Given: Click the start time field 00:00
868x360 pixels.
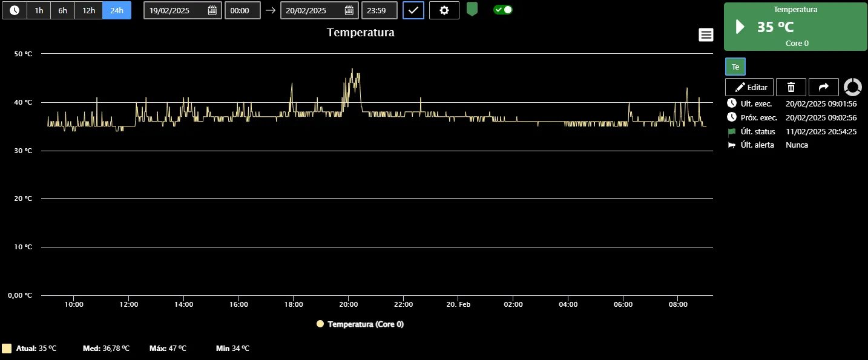Looking at the screenshot, I should click(x=243, y=10).
